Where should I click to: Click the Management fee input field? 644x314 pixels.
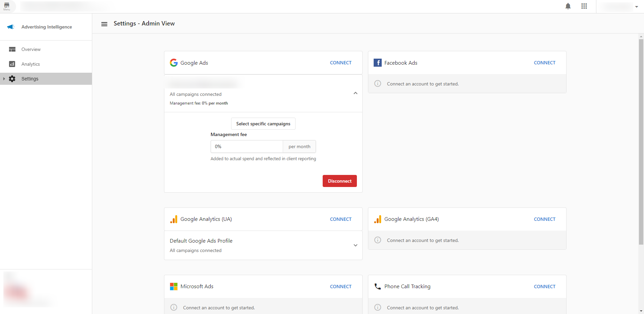(247, 146)
